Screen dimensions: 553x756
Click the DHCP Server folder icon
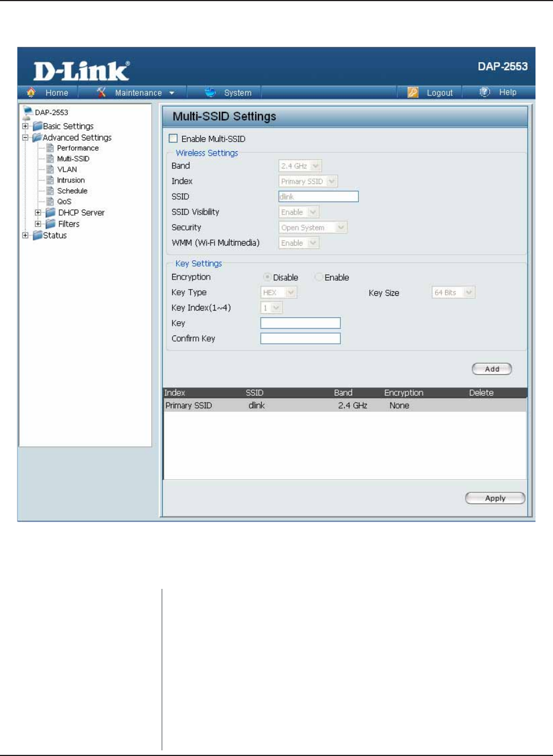pos(51,212)
